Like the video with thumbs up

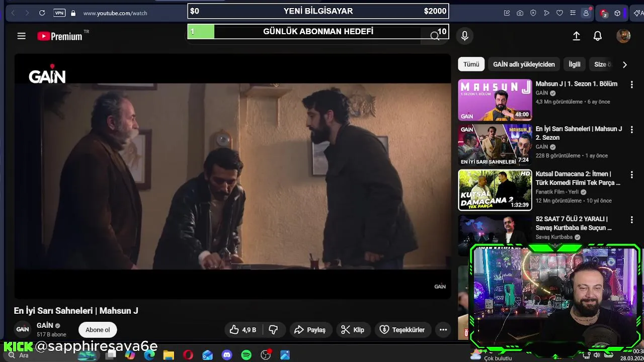(x=243, y=330)
